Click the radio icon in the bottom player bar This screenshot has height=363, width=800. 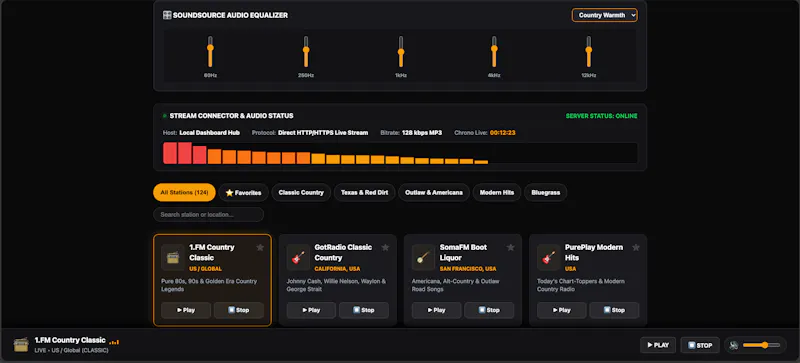21,345
